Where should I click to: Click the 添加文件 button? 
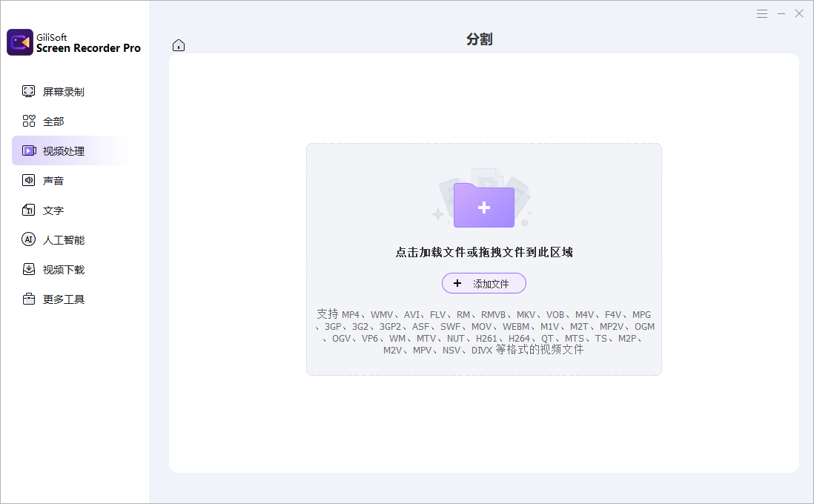(484, 283)
